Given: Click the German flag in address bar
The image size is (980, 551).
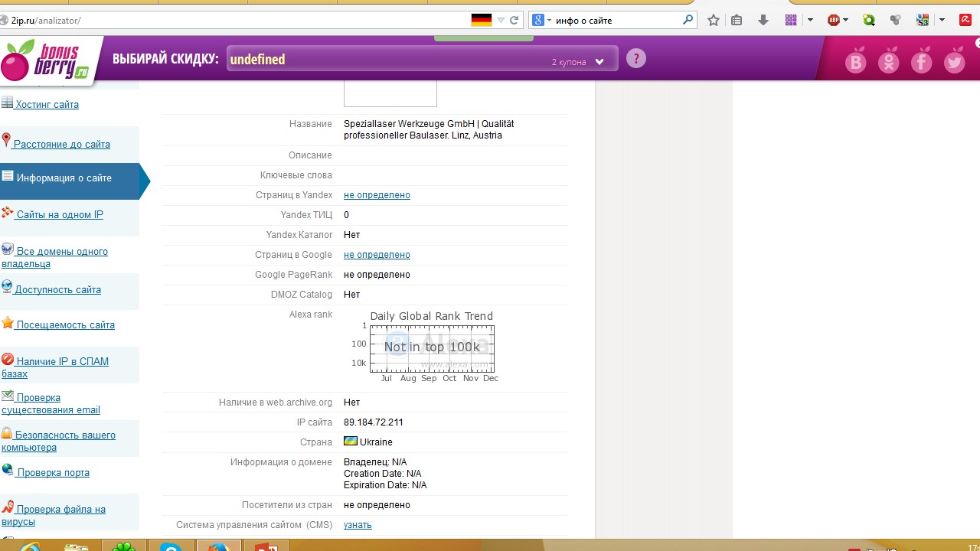Looking at the screenshot, I should click(481, 21).
